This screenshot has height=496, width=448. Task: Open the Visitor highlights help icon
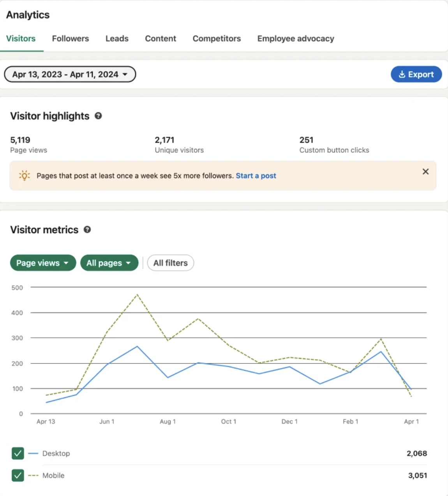pos(99,115)
